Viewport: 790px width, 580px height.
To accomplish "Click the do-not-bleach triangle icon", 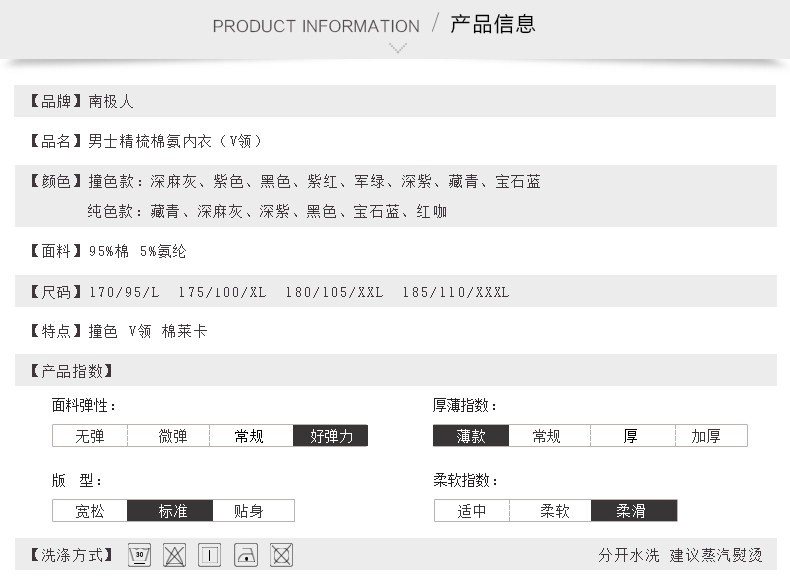I will [x=174, y=555].
